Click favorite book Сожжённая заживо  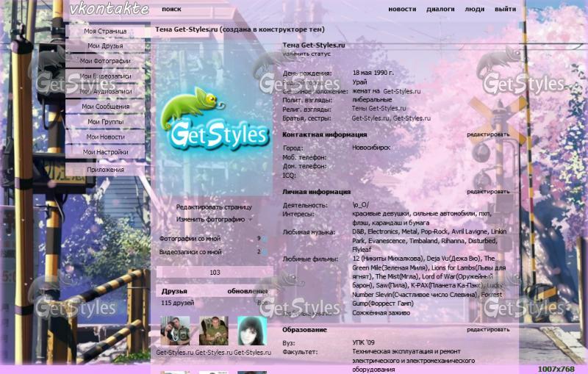tap(381, 312)
